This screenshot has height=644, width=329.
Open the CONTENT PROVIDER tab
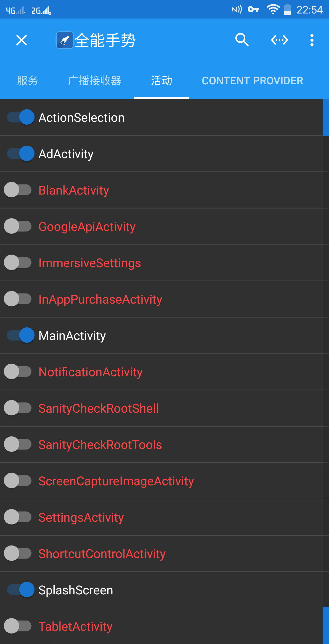click(252, 80)
